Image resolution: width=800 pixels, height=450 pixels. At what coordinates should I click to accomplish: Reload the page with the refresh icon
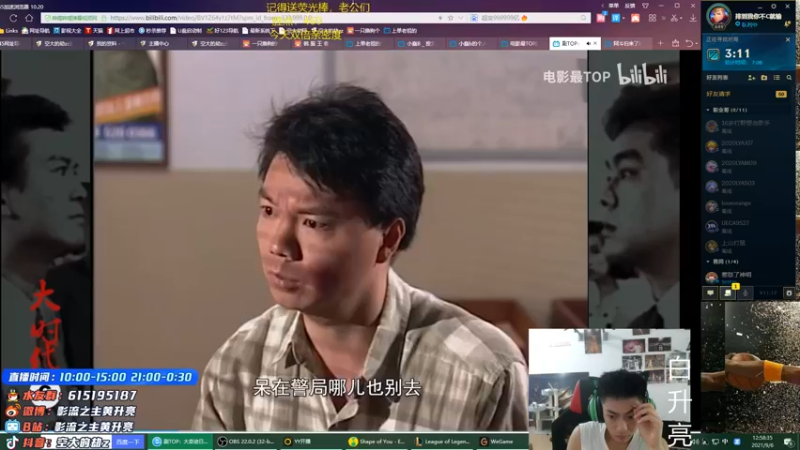click(x=13, y=18)
